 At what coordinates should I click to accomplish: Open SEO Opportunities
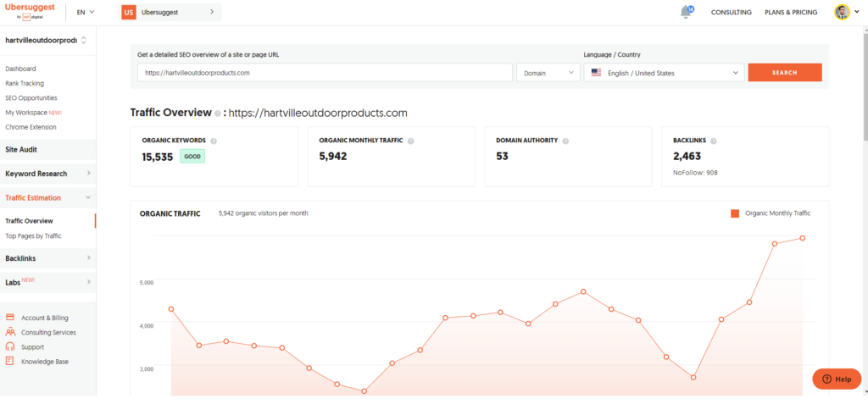click(x=31, y=98)
